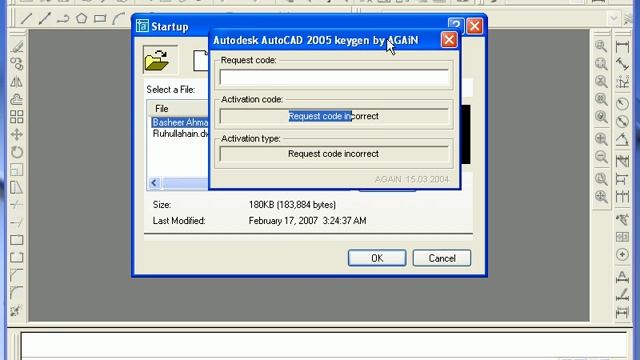Select the Quick Leader tool
The height and width of the screenshot is (360, 640).
click(622, 220)
